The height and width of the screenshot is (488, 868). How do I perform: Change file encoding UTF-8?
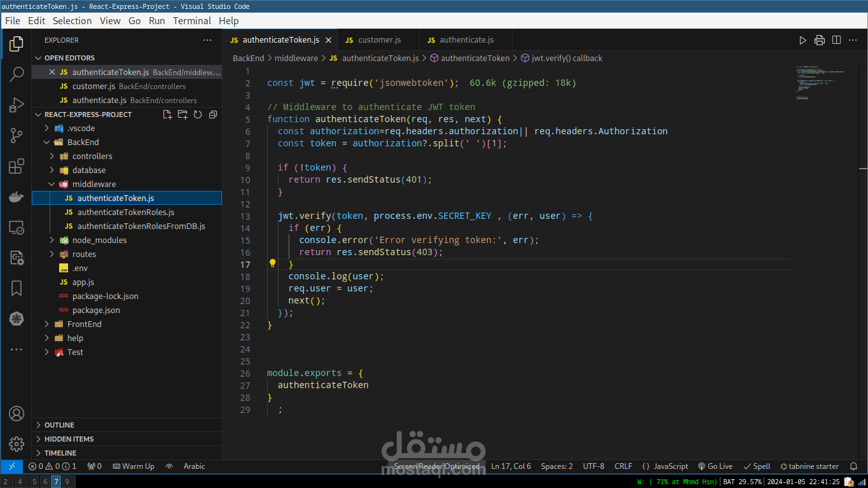point(594,466)
